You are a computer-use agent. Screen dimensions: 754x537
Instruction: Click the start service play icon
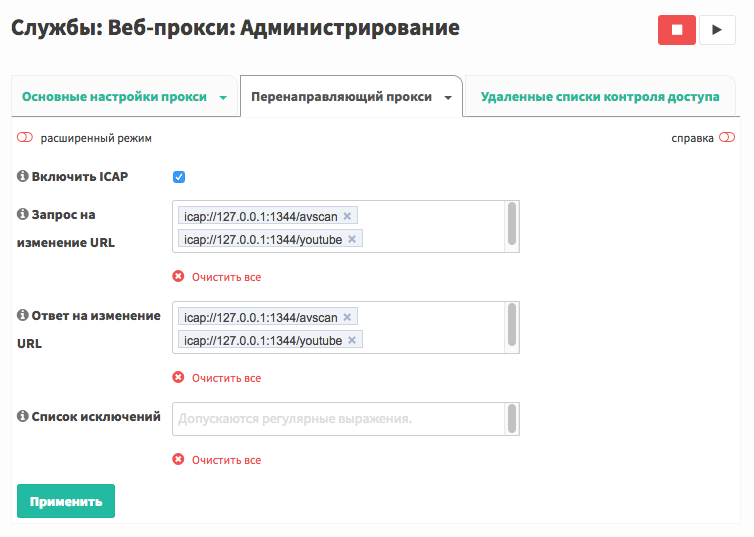[717, 30]
